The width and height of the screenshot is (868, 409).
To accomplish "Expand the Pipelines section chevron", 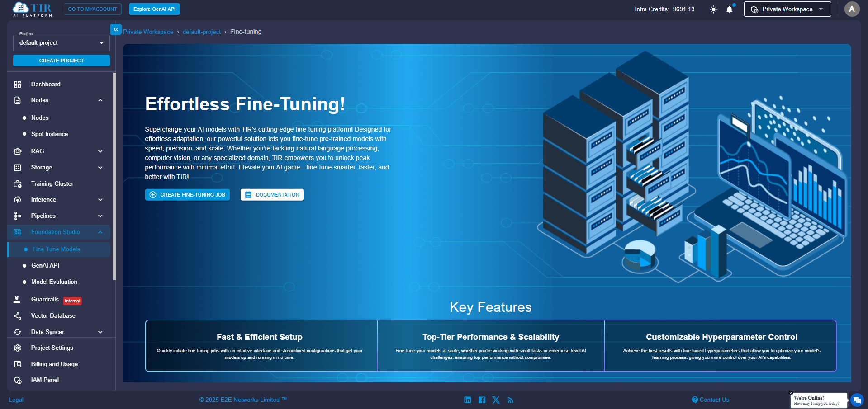I will [x=100, y=216].
